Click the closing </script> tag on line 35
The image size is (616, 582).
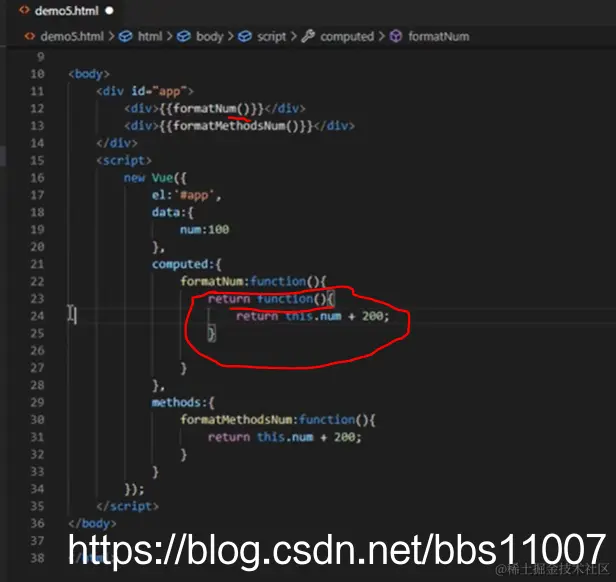pos(127,506)
